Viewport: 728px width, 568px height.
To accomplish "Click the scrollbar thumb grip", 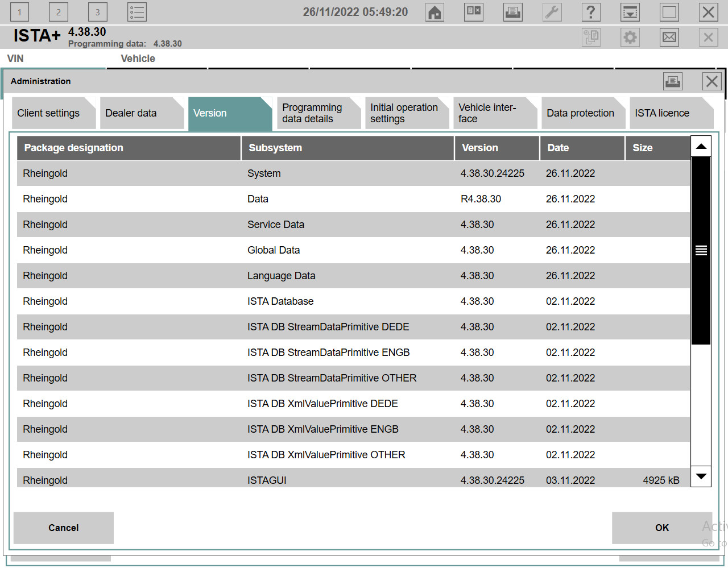I will (x=701, y=250).
